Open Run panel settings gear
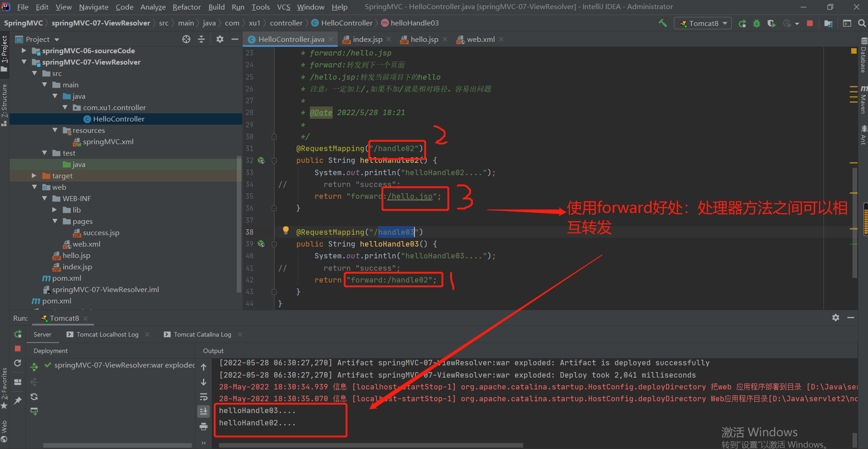 click(x=836, y=318)
